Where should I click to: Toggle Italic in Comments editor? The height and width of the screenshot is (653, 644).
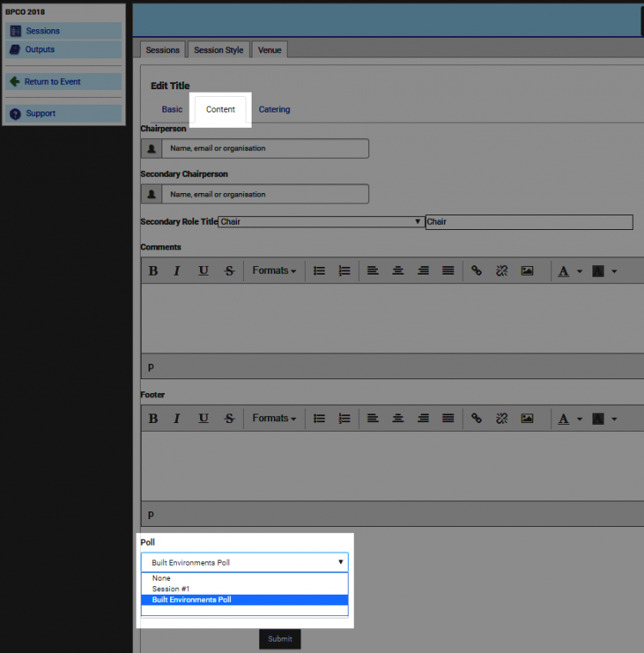(x=177, y=270)
